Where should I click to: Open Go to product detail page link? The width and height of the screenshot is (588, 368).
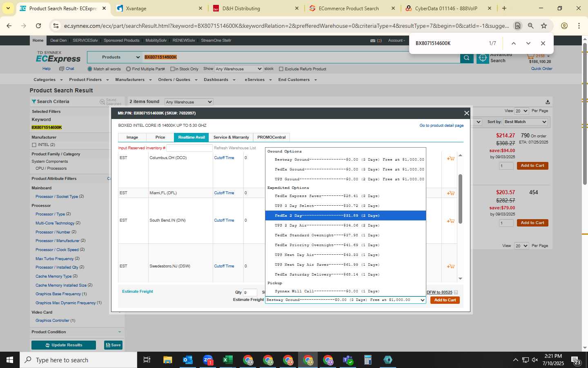click(441, 126)
